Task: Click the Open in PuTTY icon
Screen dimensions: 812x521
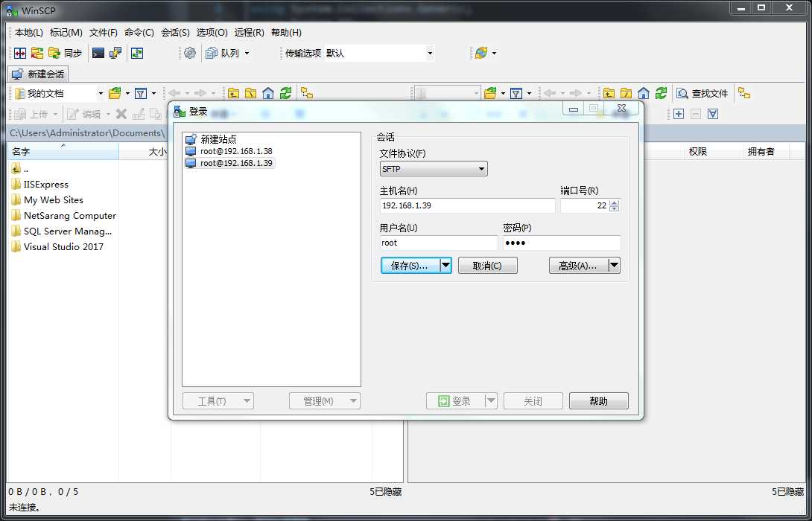Action: [115, 53]
